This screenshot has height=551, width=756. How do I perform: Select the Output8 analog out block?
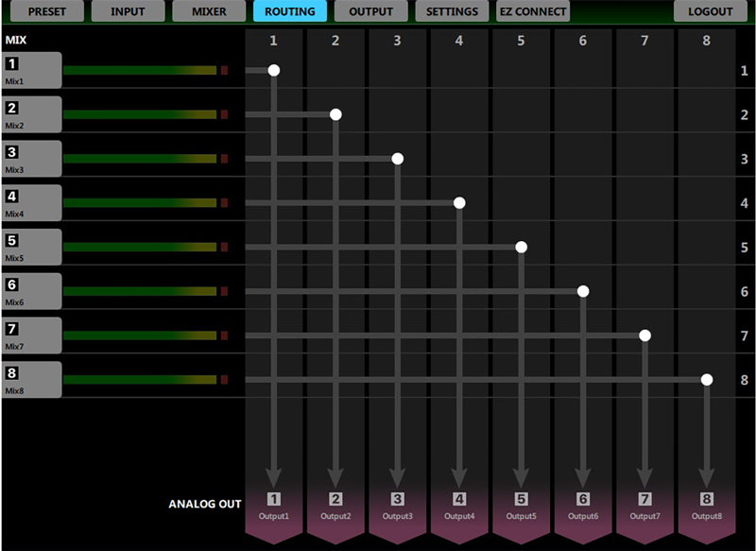(707, 508)
